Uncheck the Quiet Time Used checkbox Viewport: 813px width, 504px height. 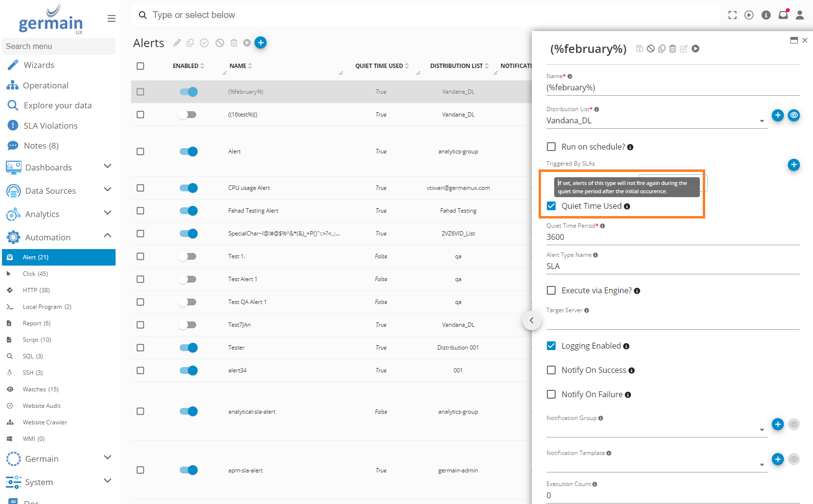[551, 206]
